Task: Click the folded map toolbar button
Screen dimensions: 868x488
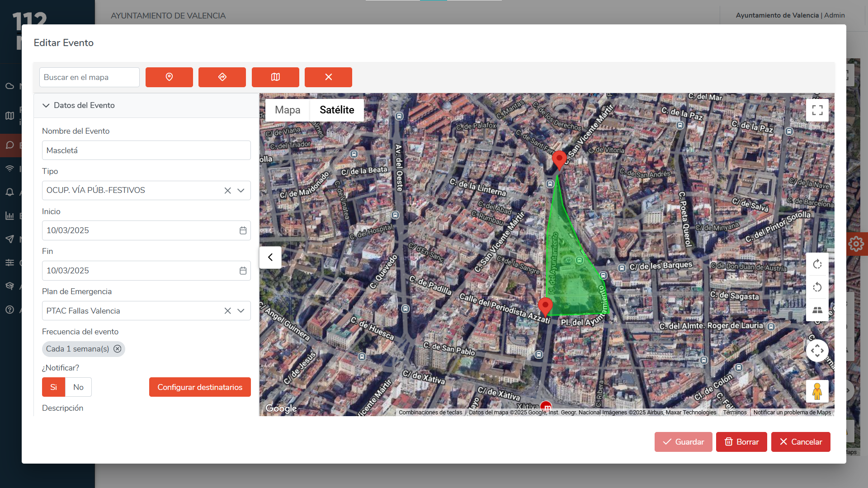Action: (x=275, y=77)
